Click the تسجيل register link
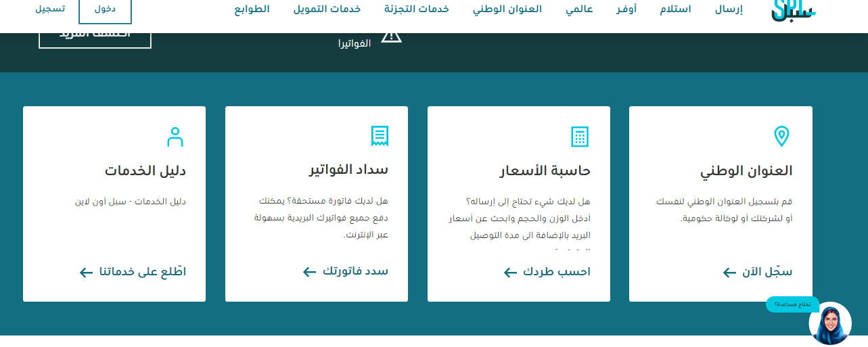Viewport: 868px width, 347px height. (50, 9)
